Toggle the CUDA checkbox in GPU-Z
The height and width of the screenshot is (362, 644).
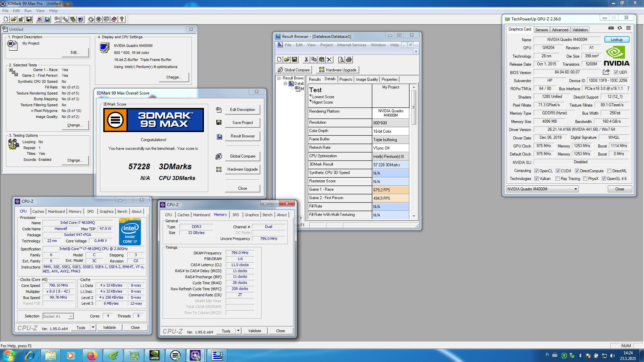558,171
